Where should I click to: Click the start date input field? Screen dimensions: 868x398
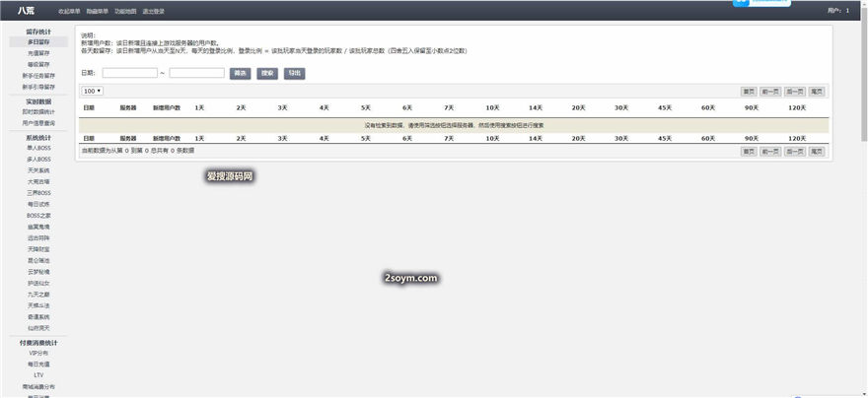pos(129,73)
